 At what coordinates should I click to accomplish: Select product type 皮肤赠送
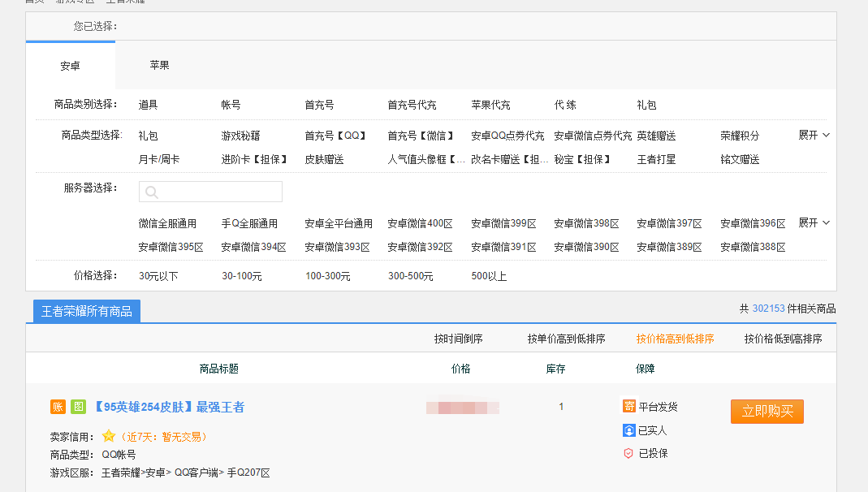click(x=325, y=159)
